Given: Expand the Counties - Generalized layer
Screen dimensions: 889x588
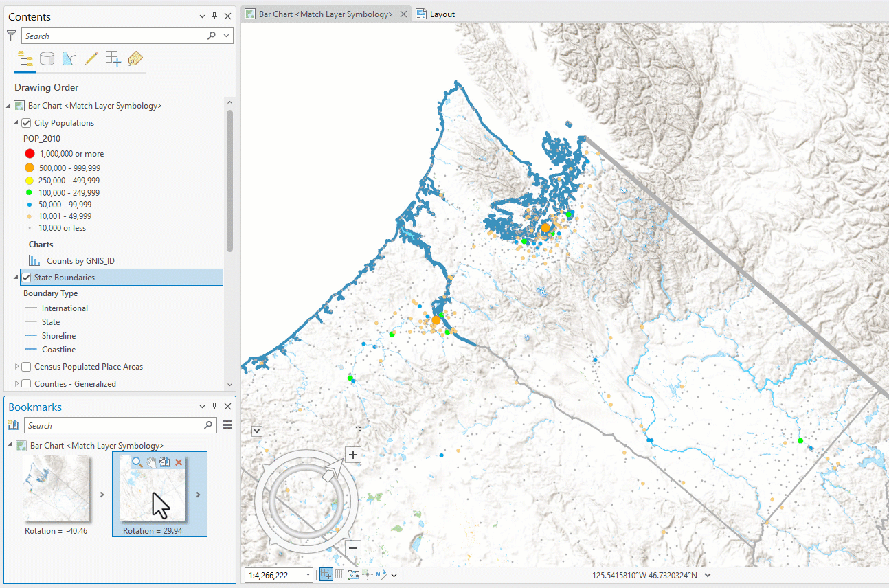Looking at the screenshot, I should coord(16,383).
